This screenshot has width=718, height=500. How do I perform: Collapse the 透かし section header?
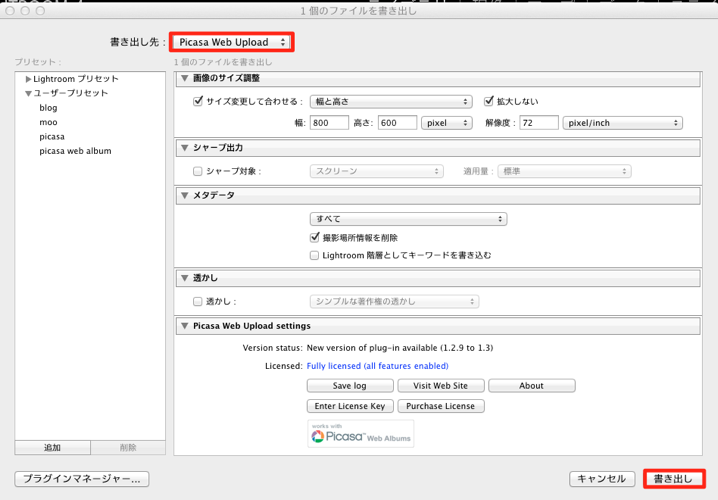tap(185, 278)
